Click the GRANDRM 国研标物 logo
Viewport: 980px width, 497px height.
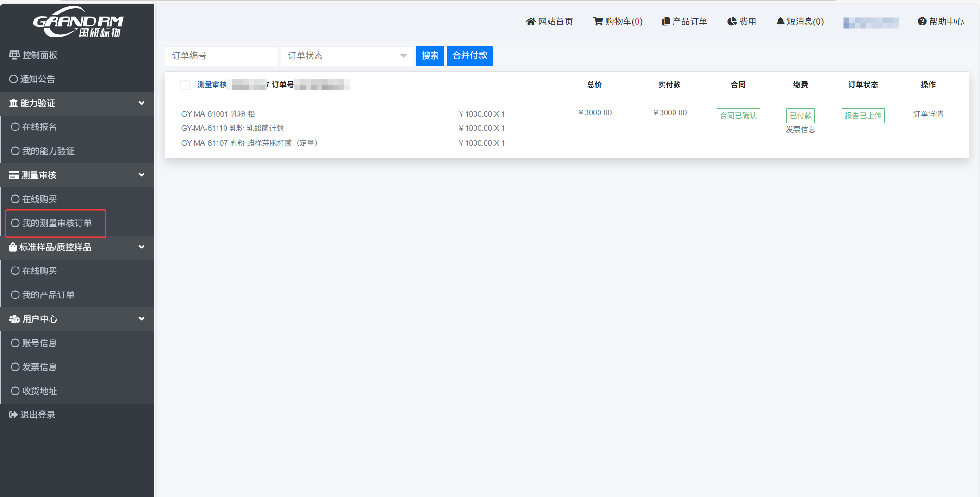(78, 22)
